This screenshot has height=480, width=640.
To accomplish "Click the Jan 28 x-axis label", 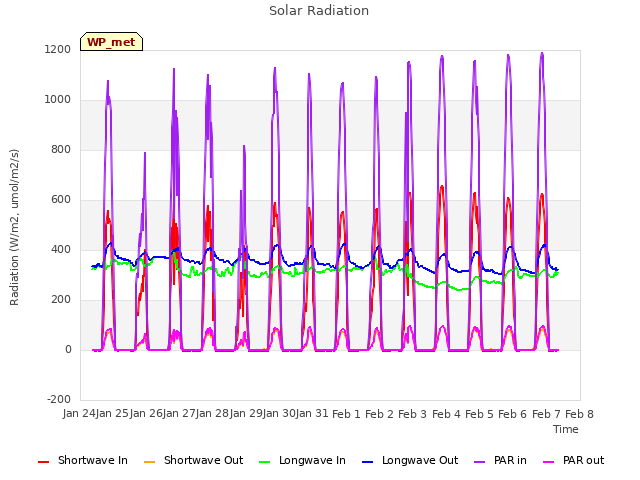I will tap(213, 414).
